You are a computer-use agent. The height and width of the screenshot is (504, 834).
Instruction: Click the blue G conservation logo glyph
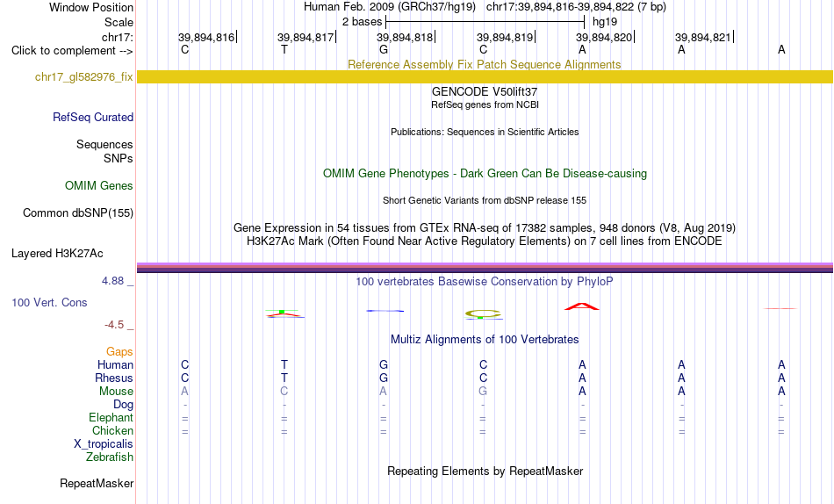click(x=385, y=311)
